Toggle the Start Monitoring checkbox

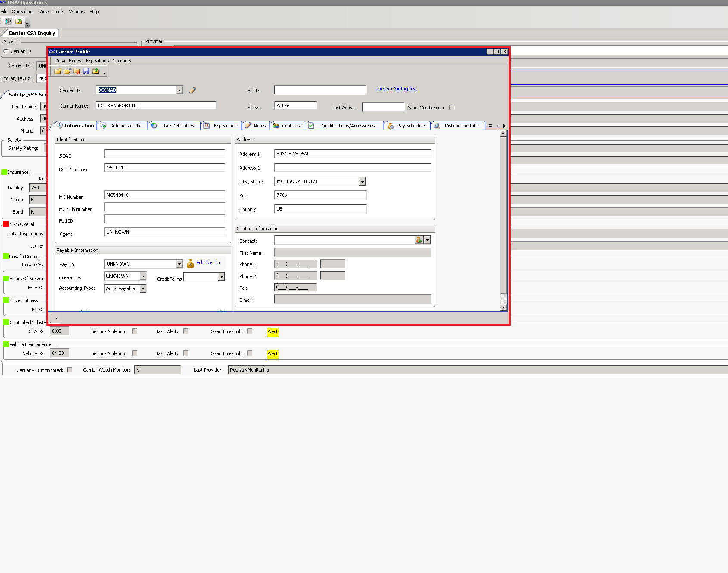[x=452, y=107]
